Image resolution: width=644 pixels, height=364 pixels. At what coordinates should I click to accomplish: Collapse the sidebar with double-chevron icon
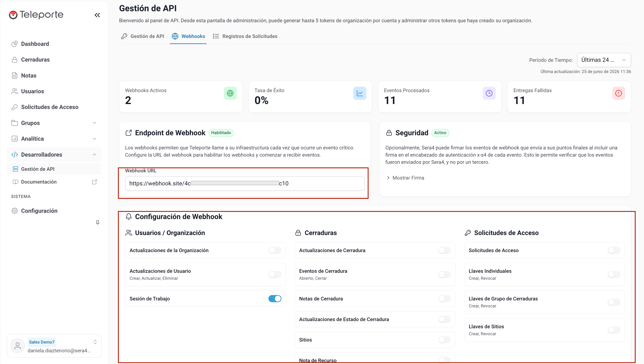coord(97,15)
